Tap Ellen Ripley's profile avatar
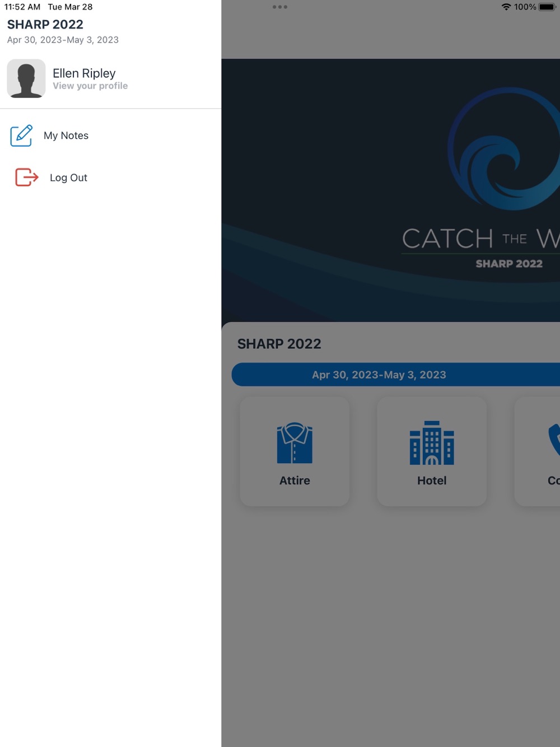 point(26,78)
